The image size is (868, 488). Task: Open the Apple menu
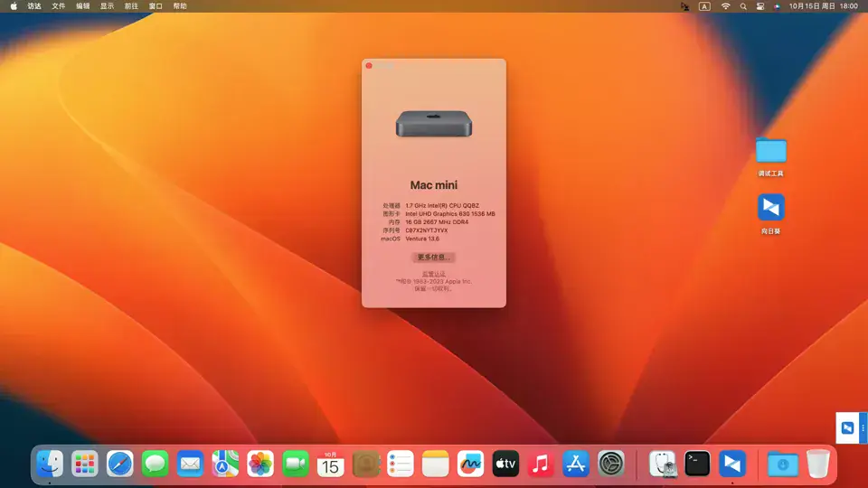click(14, 6)
